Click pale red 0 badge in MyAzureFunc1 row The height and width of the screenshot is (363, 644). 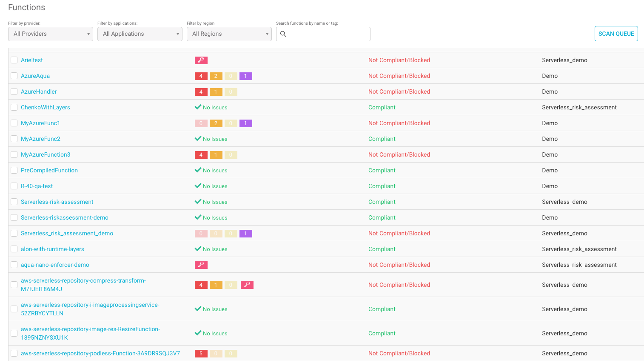tap(201, 123)
